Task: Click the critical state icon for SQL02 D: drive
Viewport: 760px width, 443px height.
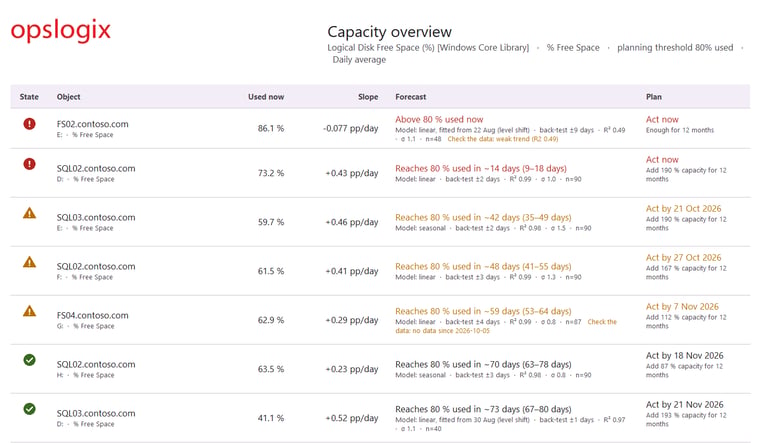Action: pyautogui.click(x=30, y=164)
